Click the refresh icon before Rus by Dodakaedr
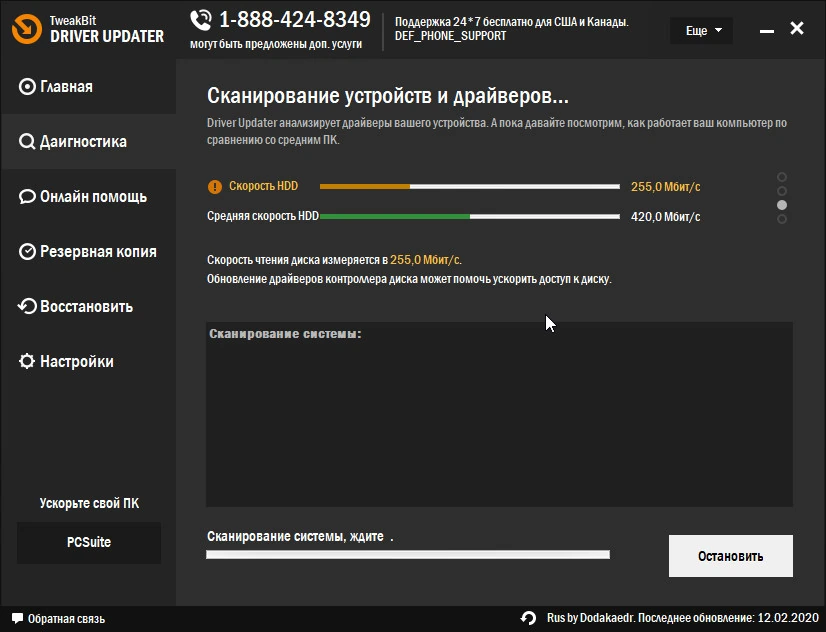 coord(528,618)
